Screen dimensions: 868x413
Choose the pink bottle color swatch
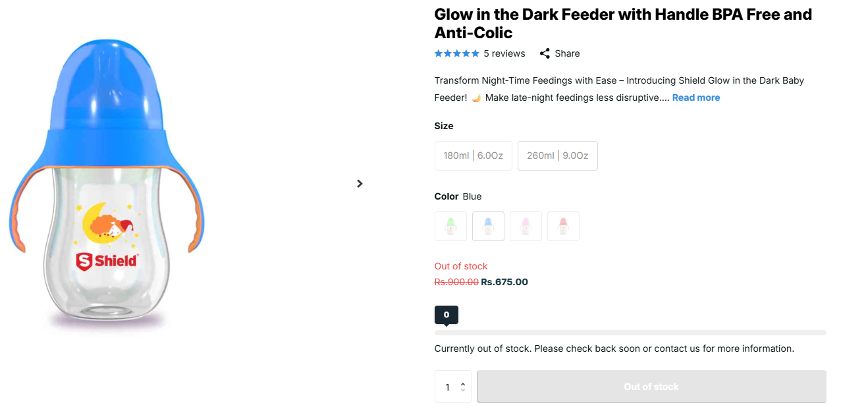pos(526,227)
